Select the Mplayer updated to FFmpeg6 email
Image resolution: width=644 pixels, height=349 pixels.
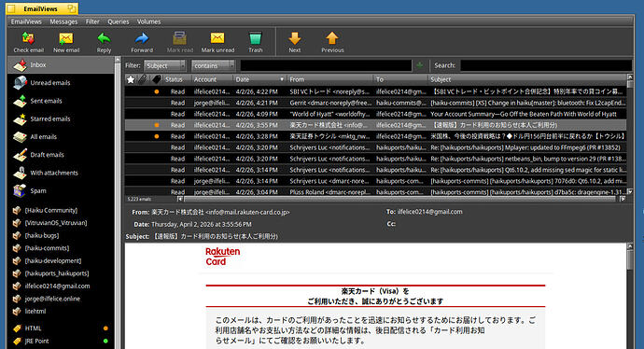(375, 147)
